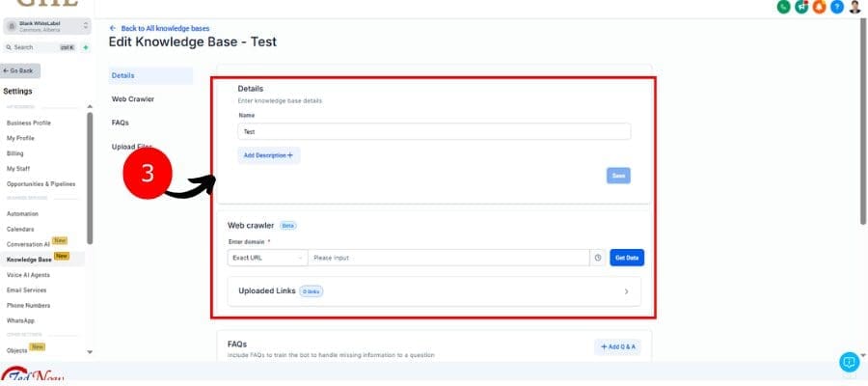Image resolution: width=868 pixels, height=386 pixels.
Task: Click the green quick-add plus icon
Action: click(x=85, y=47)
